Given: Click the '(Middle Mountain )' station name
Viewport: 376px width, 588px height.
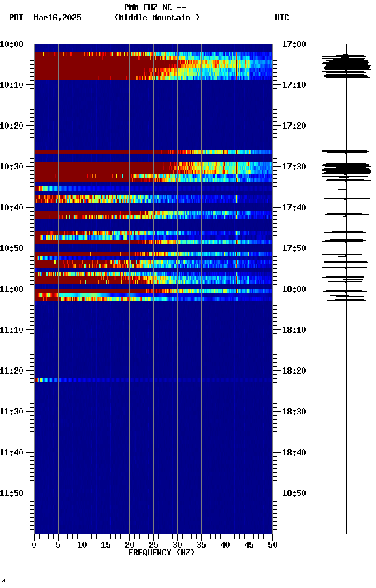Looking at the screenshot, I should coord(157,18).
